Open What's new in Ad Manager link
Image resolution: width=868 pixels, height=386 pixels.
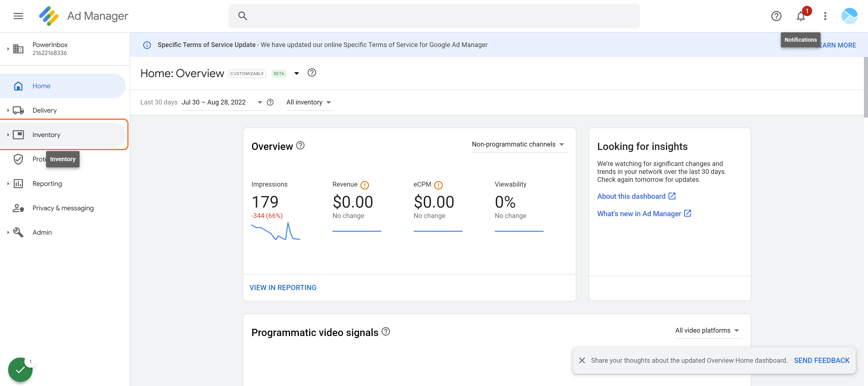pyautogui.click(x=644, y=214)
